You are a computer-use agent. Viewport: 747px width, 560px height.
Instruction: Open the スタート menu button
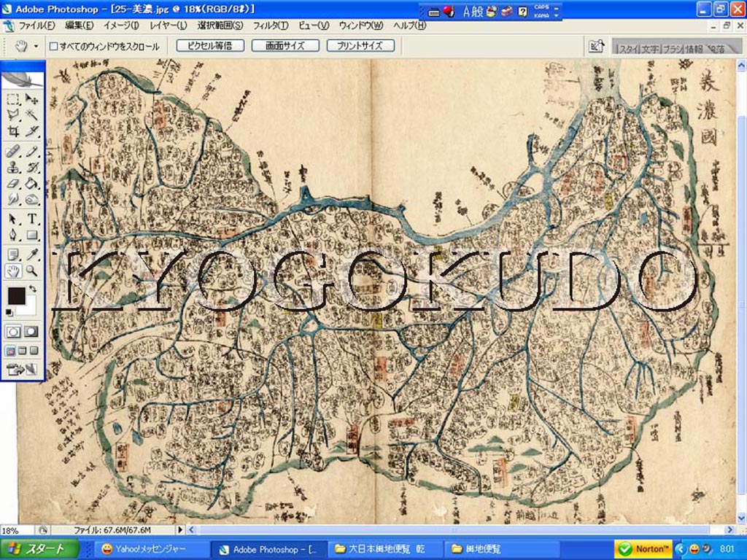coord(39,549)
